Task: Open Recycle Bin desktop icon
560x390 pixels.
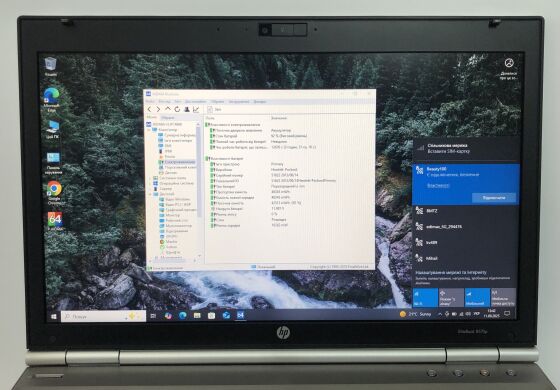Action: [x=51, y=67]
